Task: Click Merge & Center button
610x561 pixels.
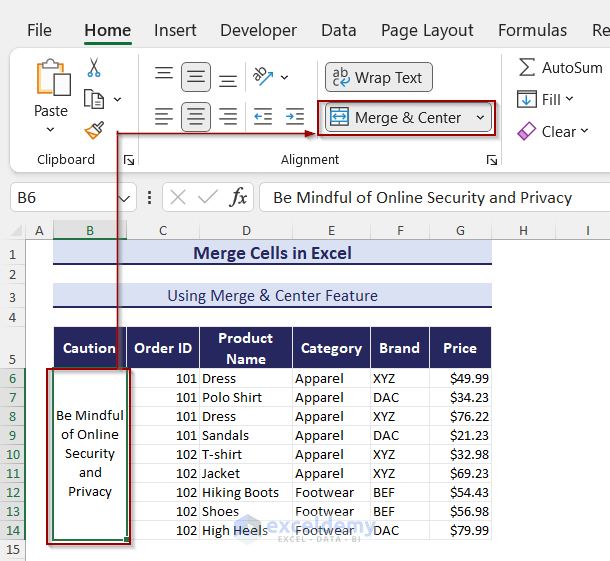Action: (396, 117)
